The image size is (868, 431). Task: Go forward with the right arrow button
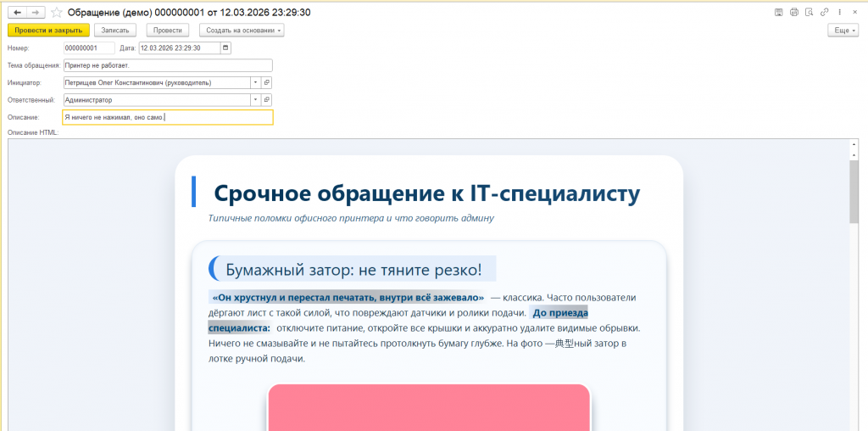point(36,13)
